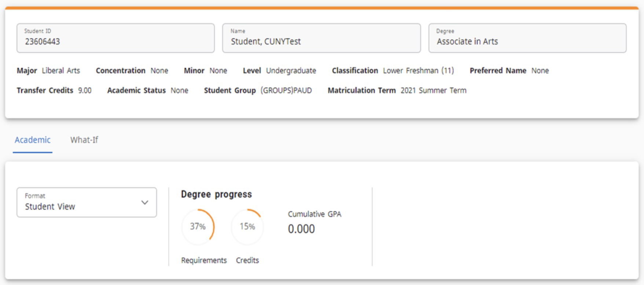
Task: Click the 37% Requirements progress circle
Action: 198,227
